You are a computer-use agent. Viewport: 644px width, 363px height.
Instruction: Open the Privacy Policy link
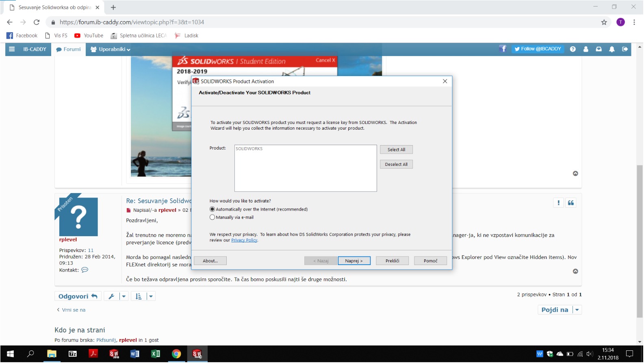(244, 240)
